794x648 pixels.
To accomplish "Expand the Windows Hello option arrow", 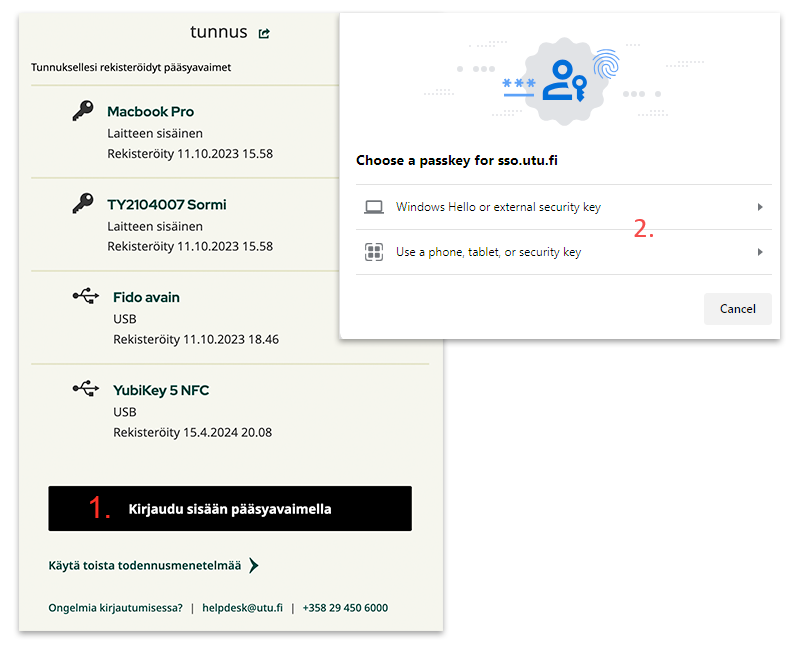I will point(760,207).
